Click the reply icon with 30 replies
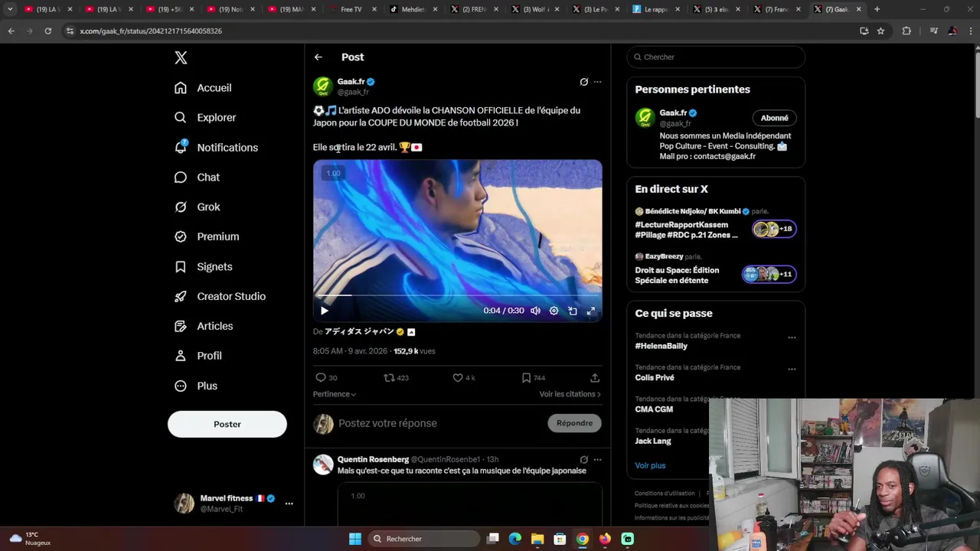The height and width of the screenshot is (551, 980). tap(326, 378)
